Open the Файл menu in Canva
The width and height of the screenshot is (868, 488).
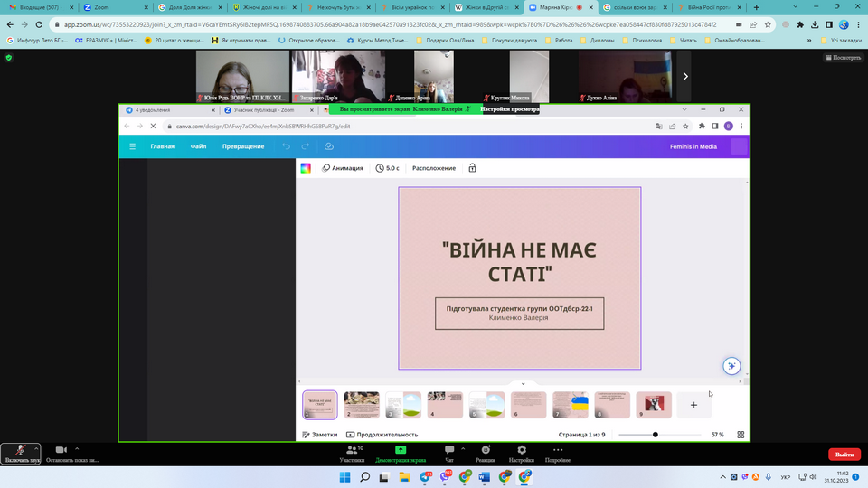(x=198, y=146)
